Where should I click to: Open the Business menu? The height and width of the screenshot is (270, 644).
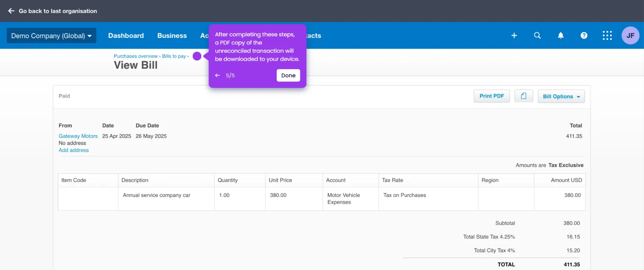(x=172, y=36)
